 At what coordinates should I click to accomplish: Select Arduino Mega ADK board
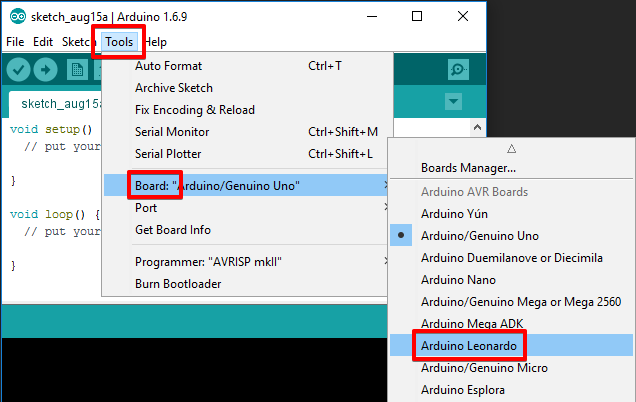511,323
